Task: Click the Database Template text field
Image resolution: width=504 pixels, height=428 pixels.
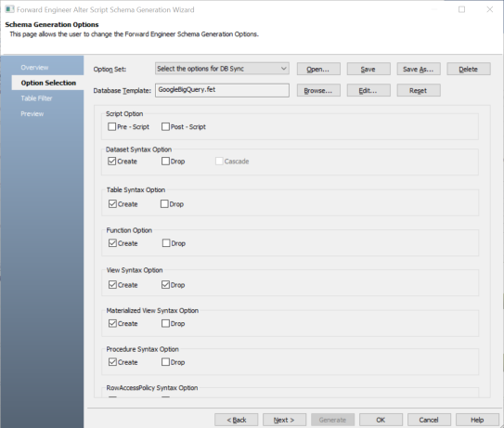Action: 222,90
